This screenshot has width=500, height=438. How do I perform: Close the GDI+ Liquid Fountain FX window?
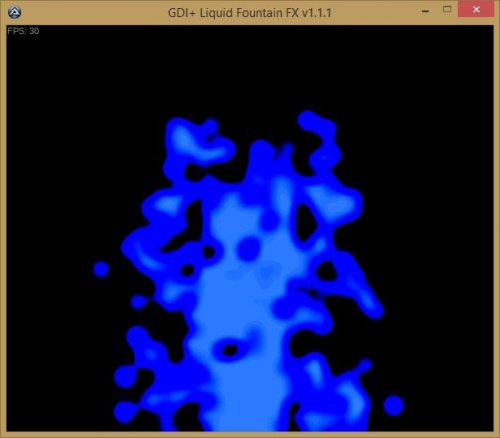point(476,9)
